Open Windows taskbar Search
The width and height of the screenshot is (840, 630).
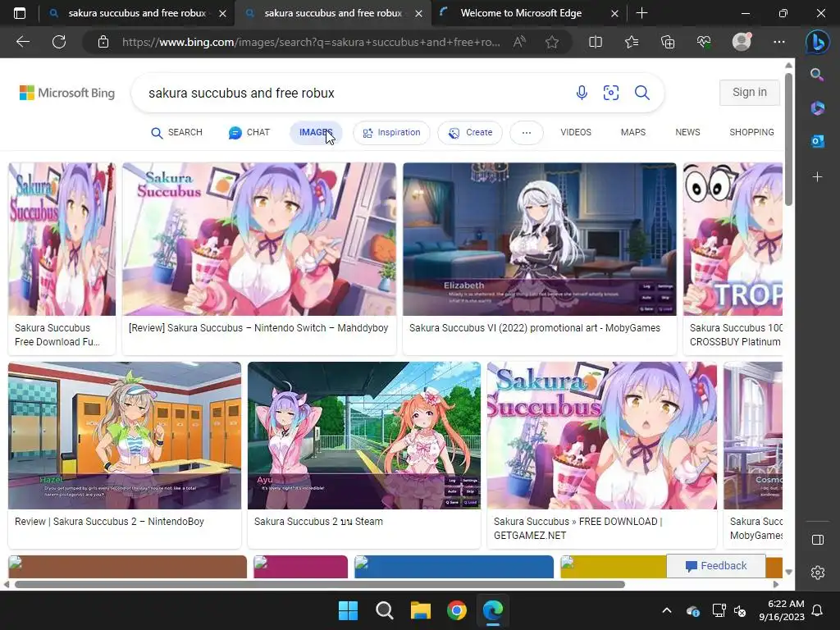384,610
